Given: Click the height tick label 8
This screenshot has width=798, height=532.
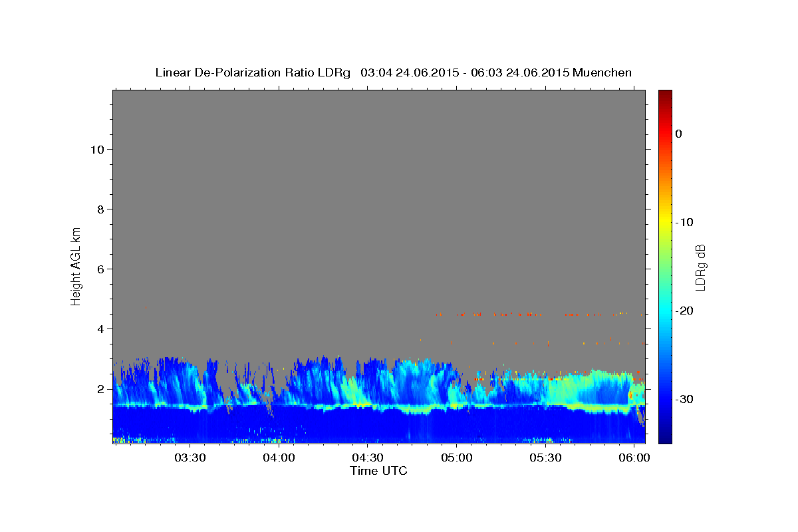Looking at the screenshot, I should coord(101,209).
